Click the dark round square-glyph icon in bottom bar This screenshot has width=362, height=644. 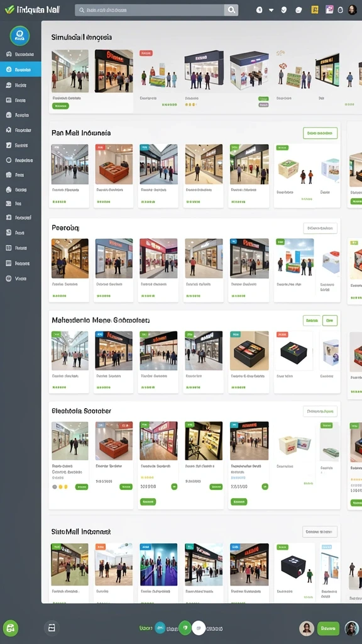[52, 628]
